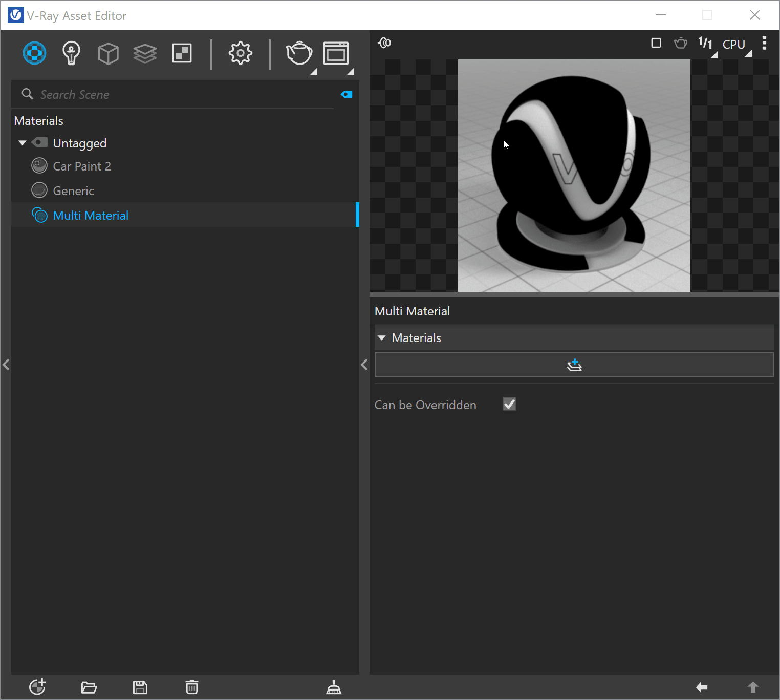Open the render dropdown arrow beside teapot
Image resolution: width=780 pixels, height=700 pixels.
(x=314, y=71)
